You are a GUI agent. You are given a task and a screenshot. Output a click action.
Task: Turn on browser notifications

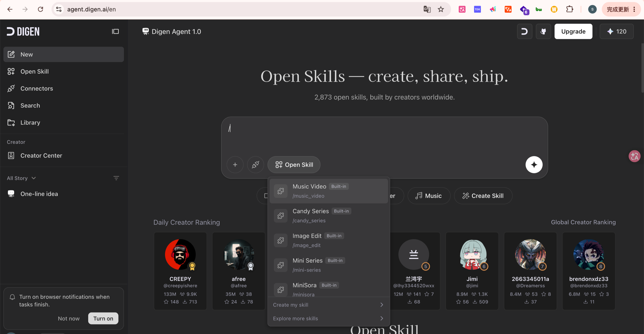click(x=103, y=318)
